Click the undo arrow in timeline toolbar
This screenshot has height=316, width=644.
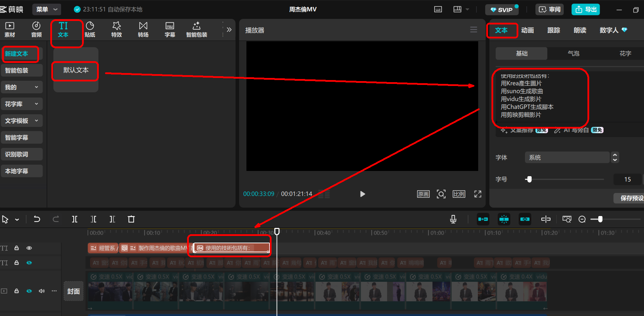pos(37,219)
